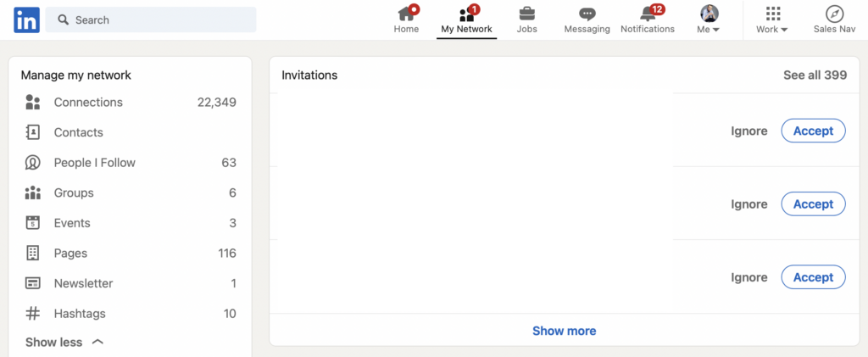Screen dimensions: 868x357
Task: Click the Connections people icon
Action: pos(33,103)
